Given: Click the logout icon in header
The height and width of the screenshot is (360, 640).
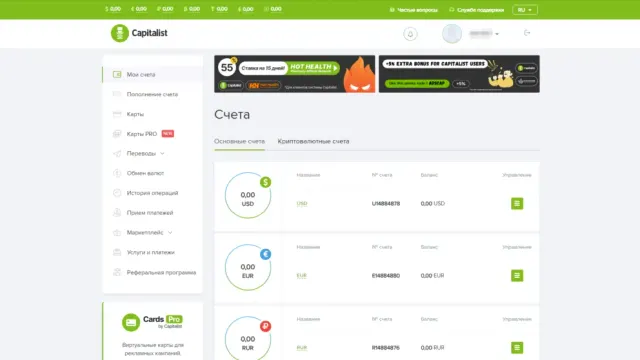Looking at the screenshot, I should 527,33.
